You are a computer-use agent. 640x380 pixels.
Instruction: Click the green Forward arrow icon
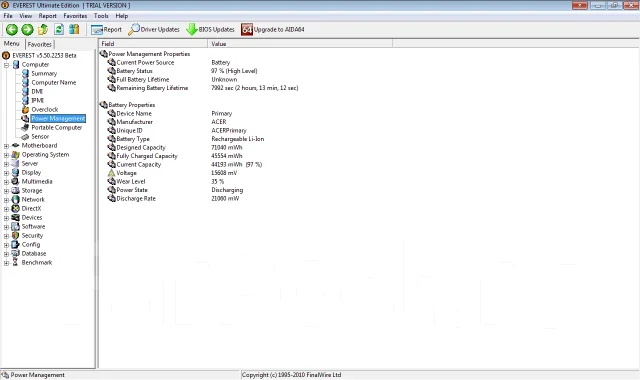click(x=27, y=29)
